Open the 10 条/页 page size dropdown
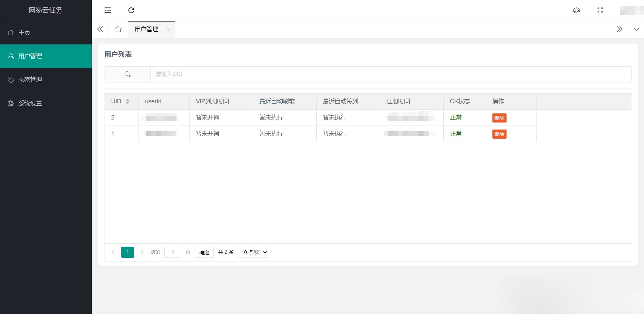Image resolution: width=644 pixels, height=314 pixels. [x=254, y=252]
